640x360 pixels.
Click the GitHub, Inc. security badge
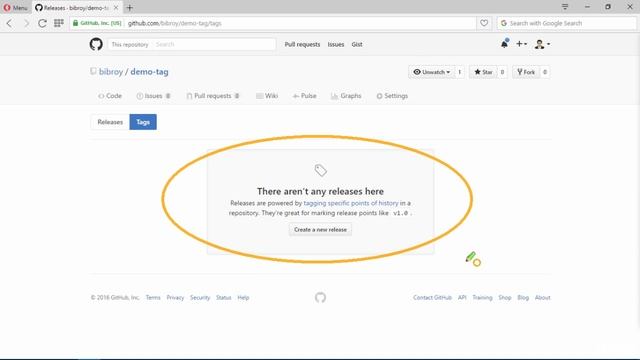97,23
